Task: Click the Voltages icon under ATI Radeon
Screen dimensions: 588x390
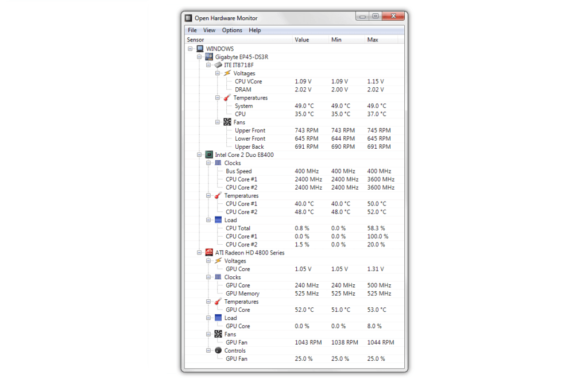Action: point(218,261)
